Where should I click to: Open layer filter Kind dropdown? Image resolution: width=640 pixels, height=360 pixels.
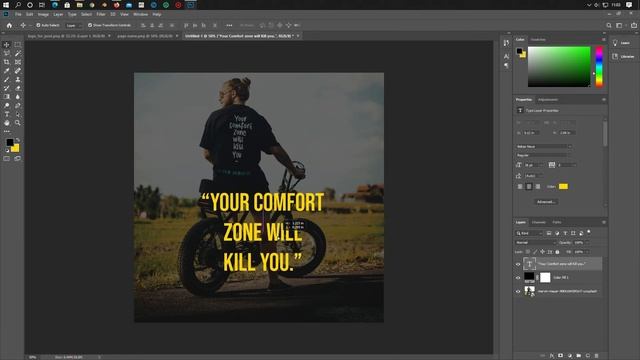click(x=529, y=233)
